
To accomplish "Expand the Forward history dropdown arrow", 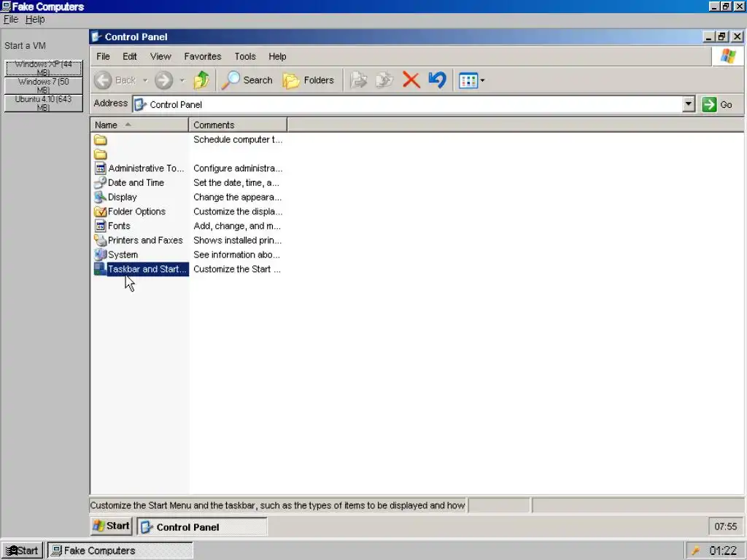I will tap(182, 80).
